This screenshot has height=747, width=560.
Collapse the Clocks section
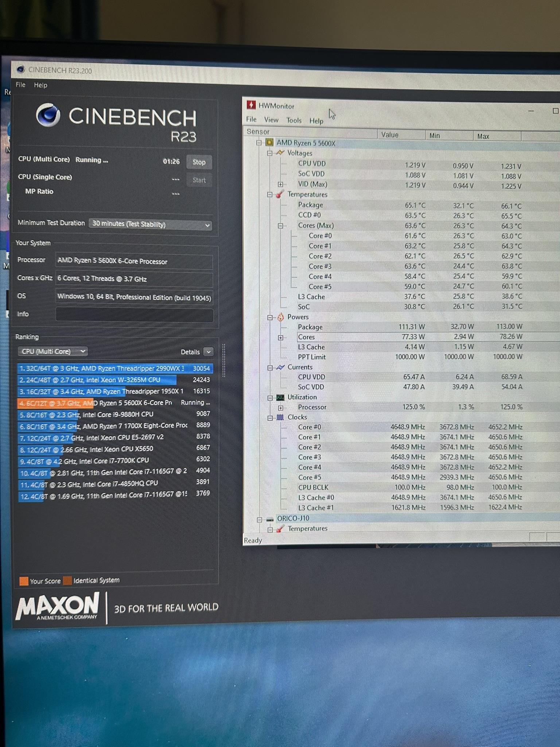(x=270, y=418)
